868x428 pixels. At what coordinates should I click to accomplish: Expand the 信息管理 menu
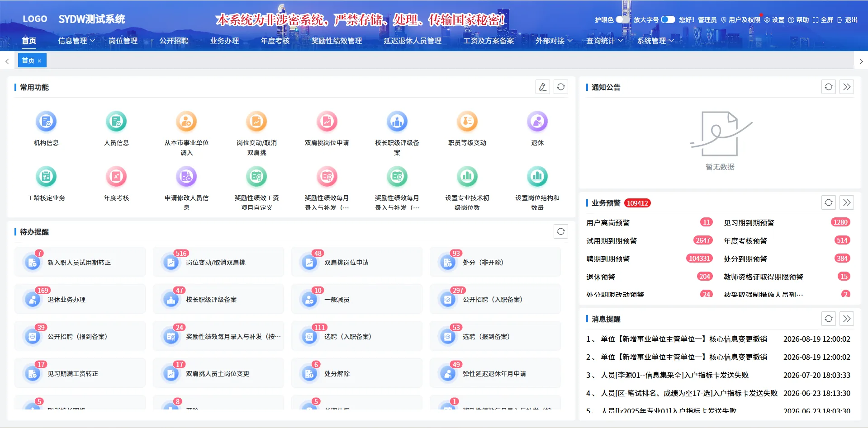pos(76,41)
